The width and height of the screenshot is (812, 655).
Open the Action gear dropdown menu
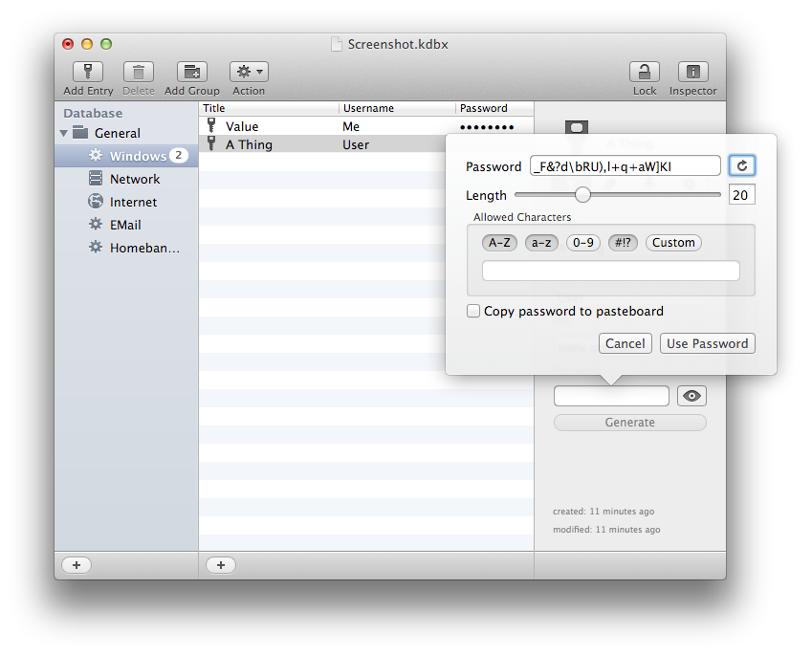(249, 73)
